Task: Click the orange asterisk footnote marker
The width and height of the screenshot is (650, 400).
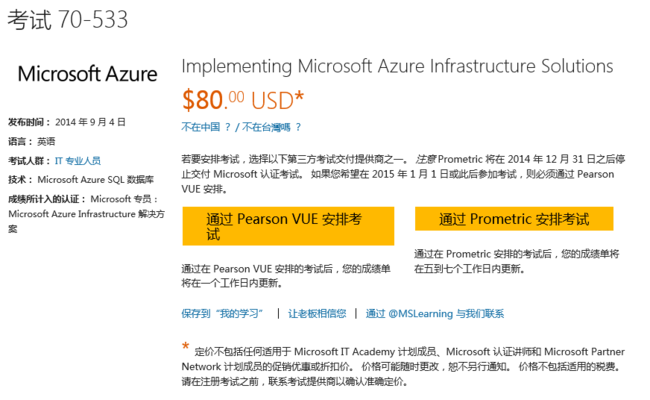Action: 185,346
